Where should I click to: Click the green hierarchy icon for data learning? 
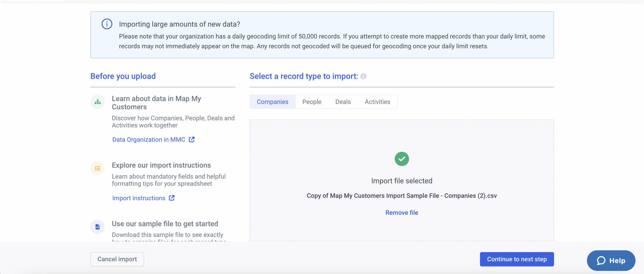[x=98, y=102]
